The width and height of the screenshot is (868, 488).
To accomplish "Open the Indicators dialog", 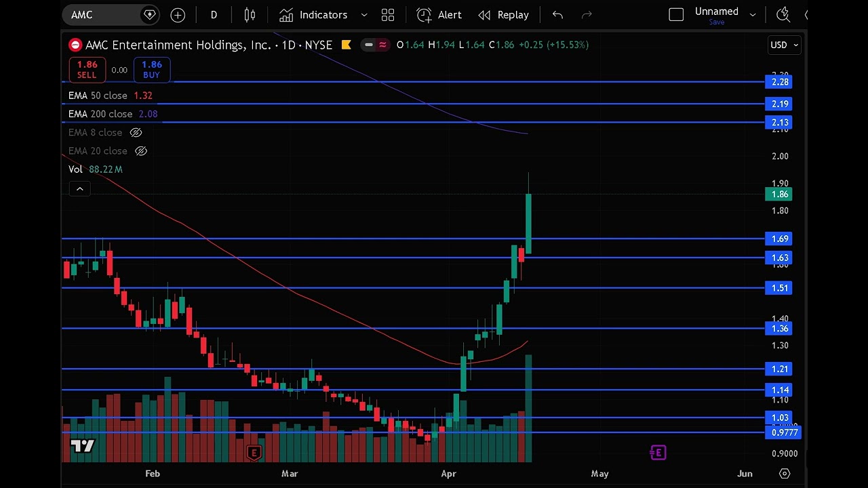I will tap(314, 14).
